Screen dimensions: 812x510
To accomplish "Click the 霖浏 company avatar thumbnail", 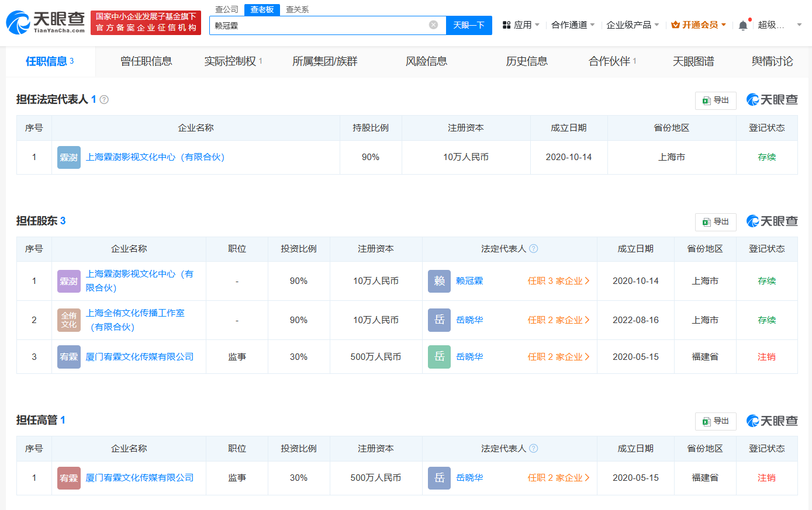I will pos(68,157).
